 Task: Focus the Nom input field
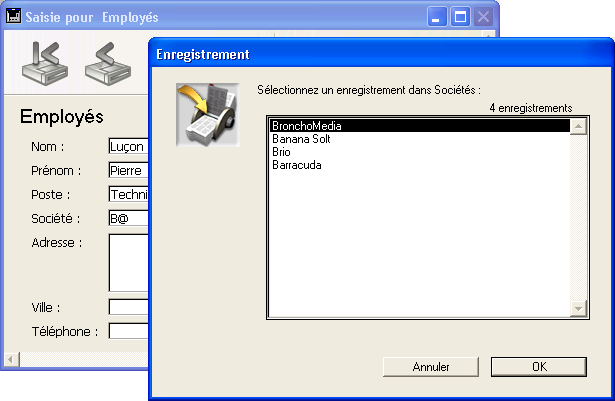pyautogui.click(x=128, y=147)
